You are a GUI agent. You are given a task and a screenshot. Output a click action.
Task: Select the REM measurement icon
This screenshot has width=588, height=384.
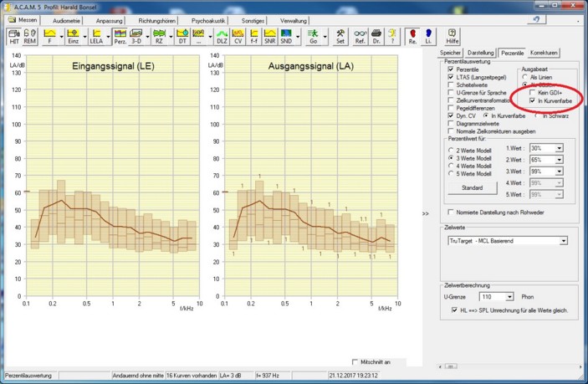[x=29, y=37]
